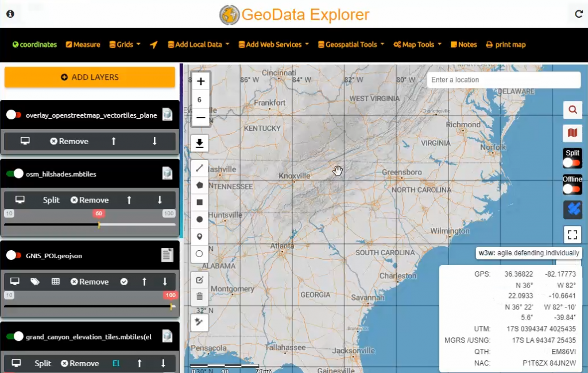Click the refresh icon in the header

click(x=579, y=14)
